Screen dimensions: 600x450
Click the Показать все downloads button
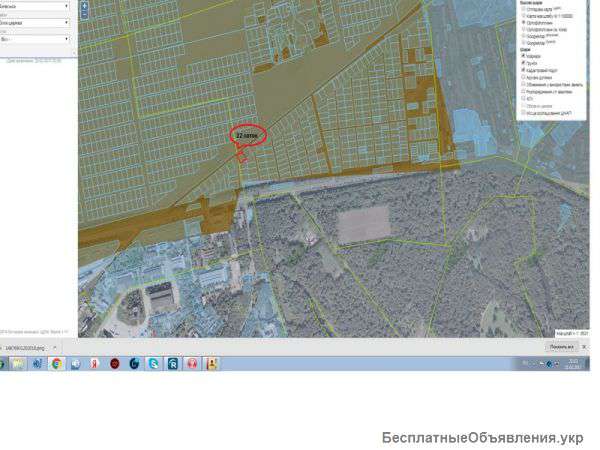[x=560, y=347]
